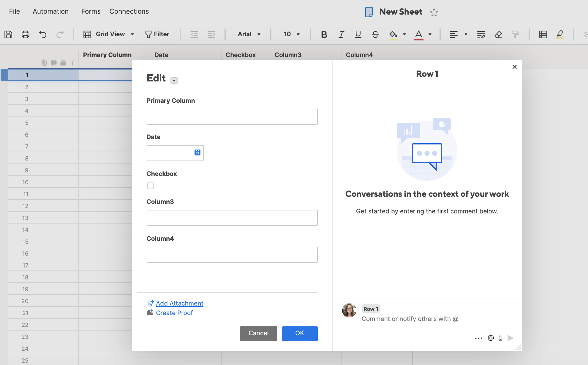Select row number 12
Screen dimensions: 588x365
click(26, 206)
